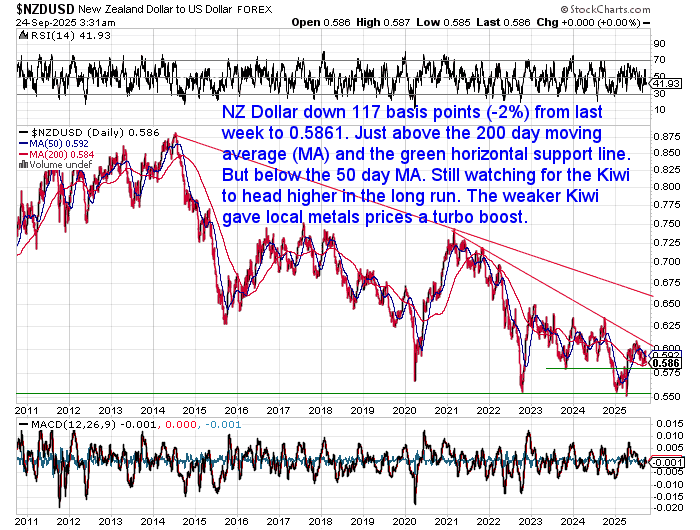Click the 2020 year label under price chart
This screenshot has width=700, height=530.
tap(404, 410)
